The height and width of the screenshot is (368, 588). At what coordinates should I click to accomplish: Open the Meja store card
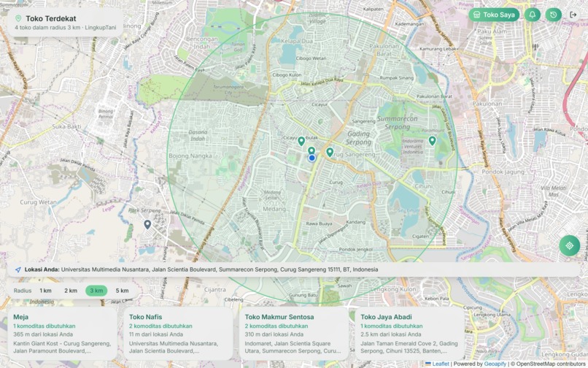[x=62, y=334]
